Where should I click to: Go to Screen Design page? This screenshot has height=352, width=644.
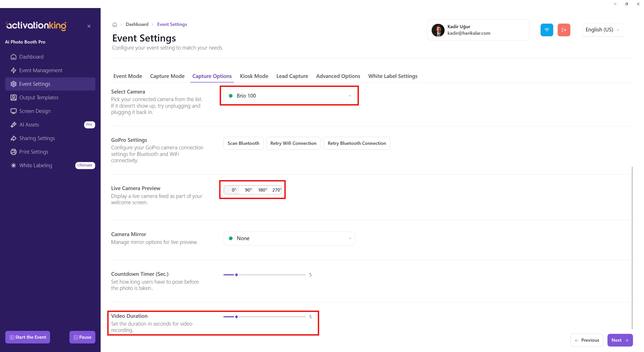tap(35, 111)
